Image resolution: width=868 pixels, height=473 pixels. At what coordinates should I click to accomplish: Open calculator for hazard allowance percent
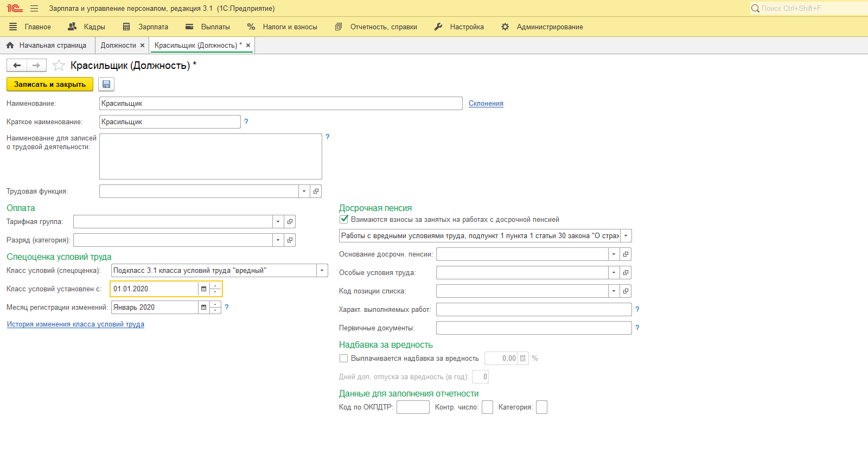tap(522, 359)
